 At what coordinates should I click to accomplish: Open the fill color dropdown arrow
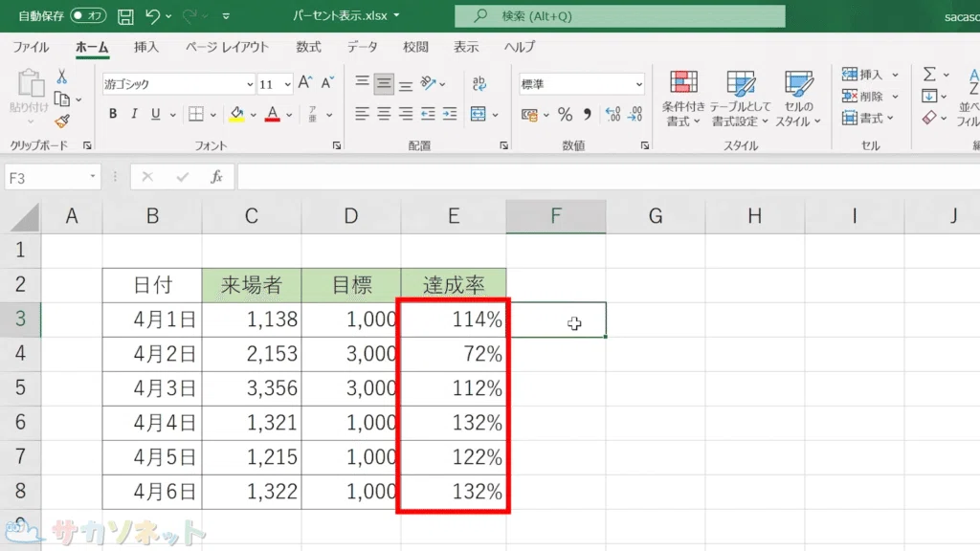[253, 115]
